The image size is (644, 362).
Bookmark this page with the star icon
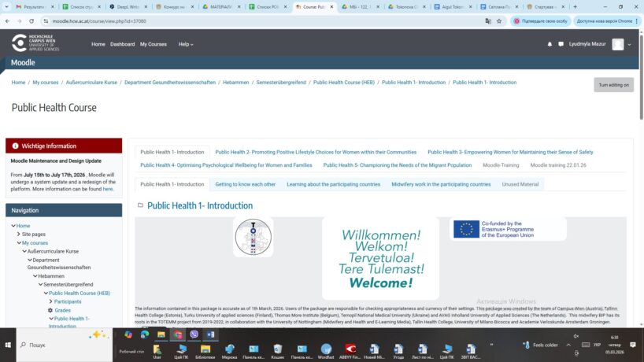coord(498,21)
